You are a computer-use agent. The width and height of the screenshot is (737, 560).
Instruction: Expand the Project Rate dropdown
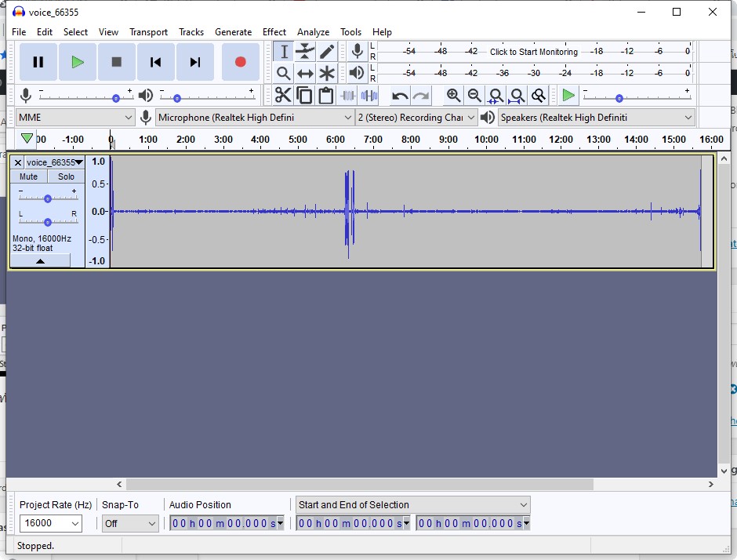(75, 523)
